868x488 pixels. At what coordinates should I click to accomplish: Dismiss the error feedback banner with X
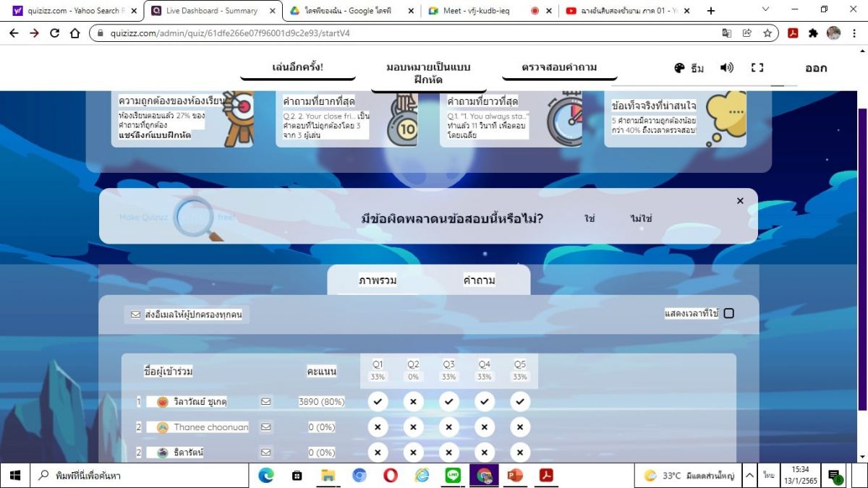click(740, 201)
